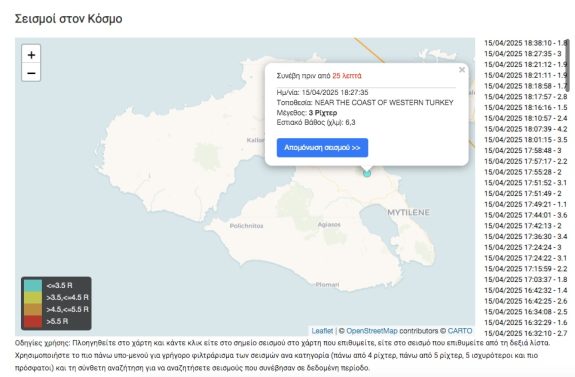This screenshot has width=575, height=377.
Task: Select earthquake entry 15/04/2025 17:36:30
Action: pos(525,237)
